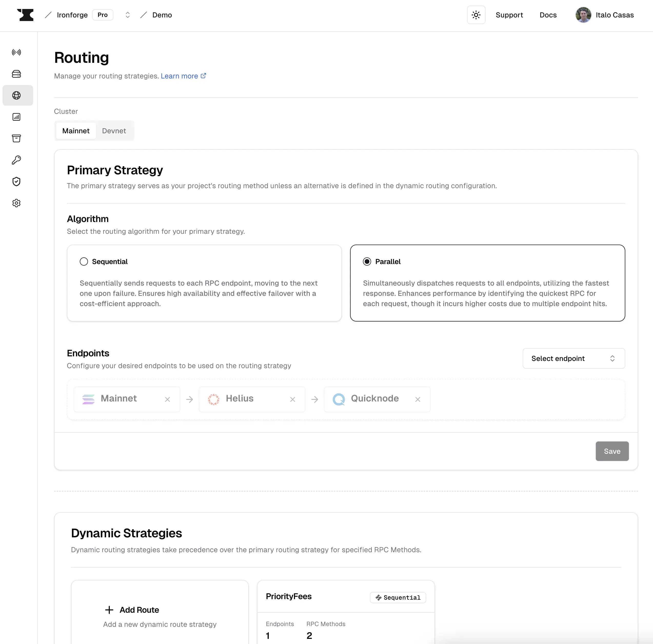Screen dimensions: 653x644
Task: Click Add Route to create dynamic strategy
Action: tap(132, 610)
